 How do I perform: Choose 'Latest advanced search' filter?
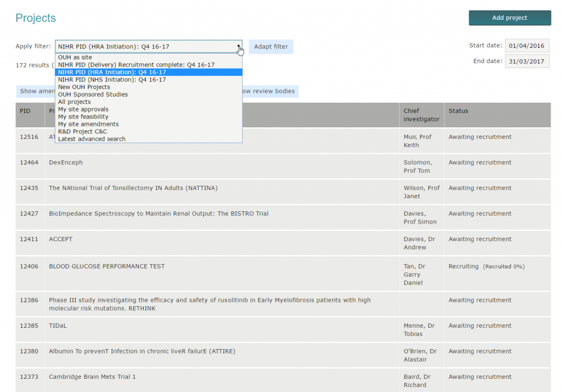148,139
